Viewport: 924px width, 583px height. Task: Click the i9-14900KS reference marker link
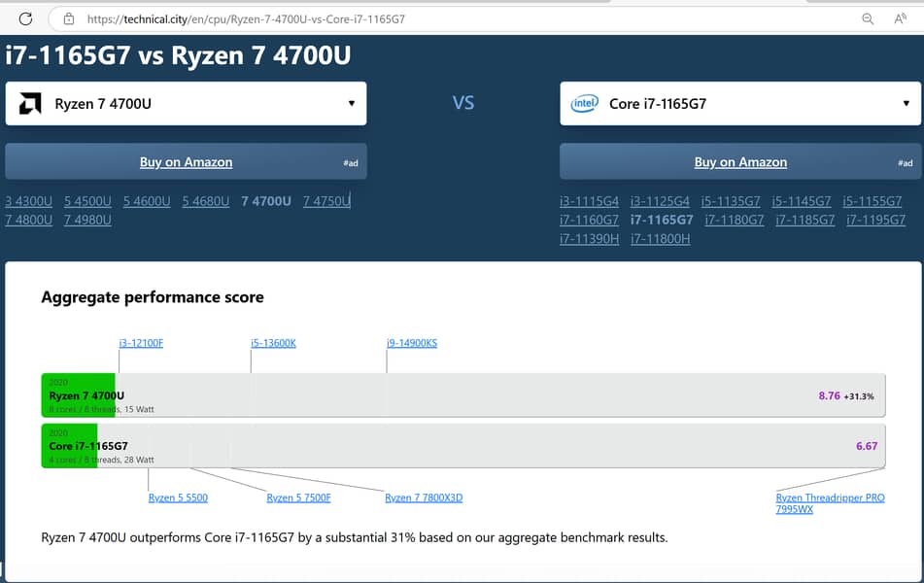(x=412, y=343)
